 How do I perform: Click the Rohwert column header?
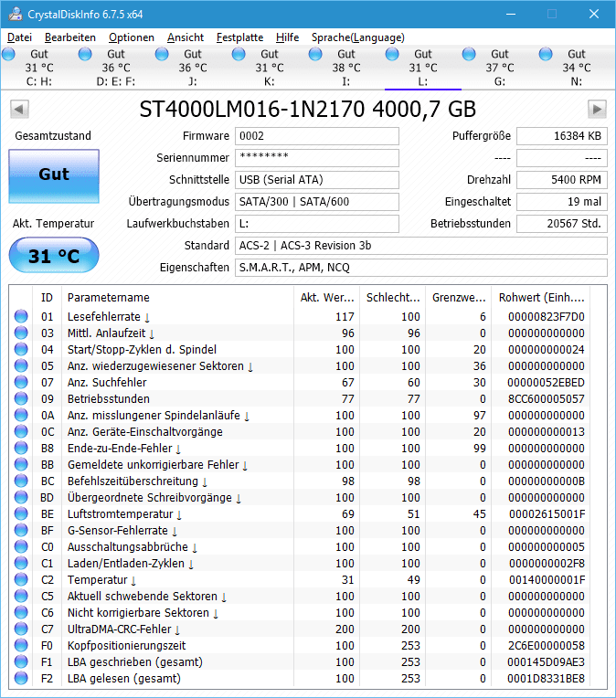[541, 297]
